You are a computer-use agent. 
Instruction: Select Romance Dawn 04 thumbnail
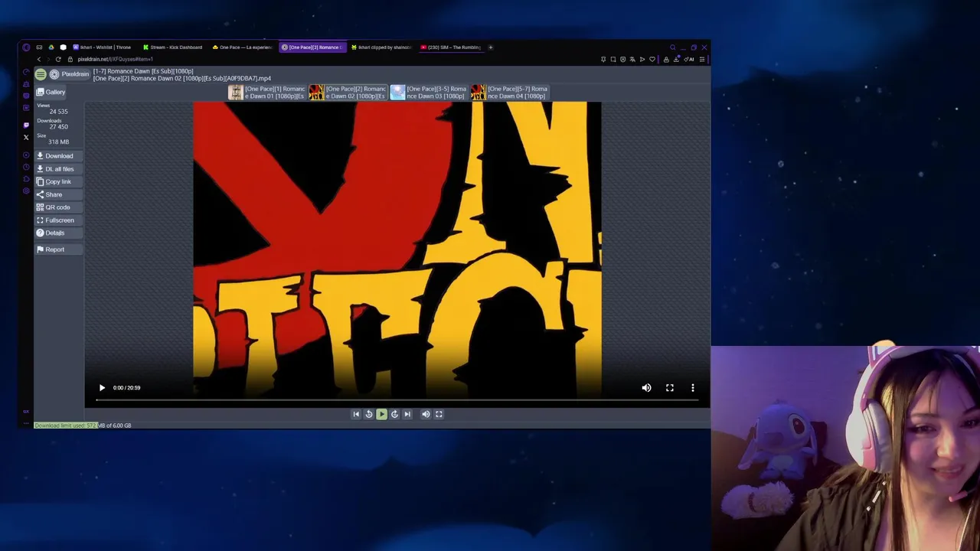(510, 93)
